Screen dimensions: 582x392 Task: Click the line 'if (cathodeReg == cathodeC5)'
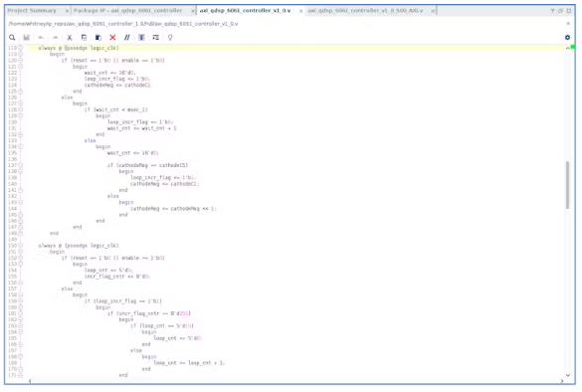(147, 165)
